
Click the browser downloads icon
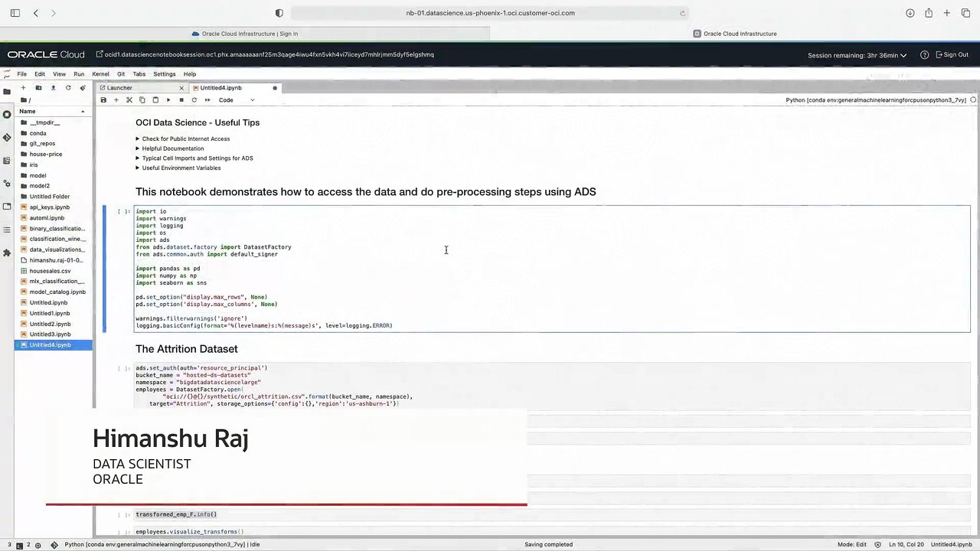click(910, 13)
